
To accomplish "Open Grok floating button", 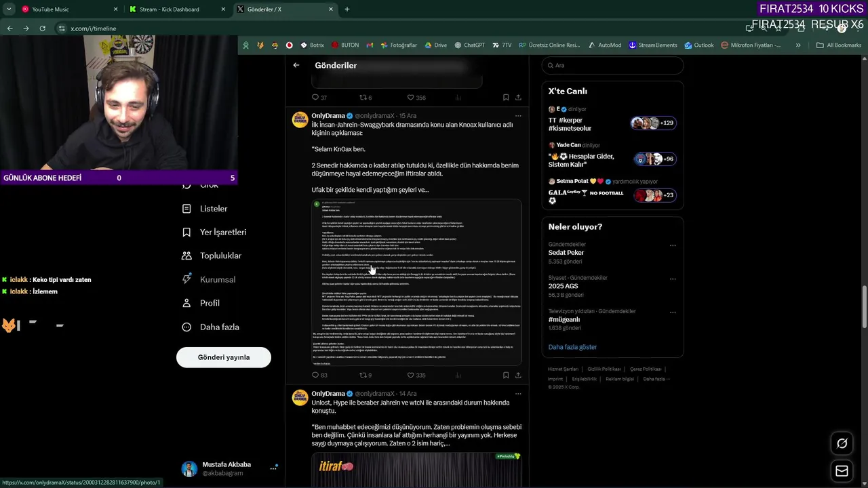I will (842, 443).
